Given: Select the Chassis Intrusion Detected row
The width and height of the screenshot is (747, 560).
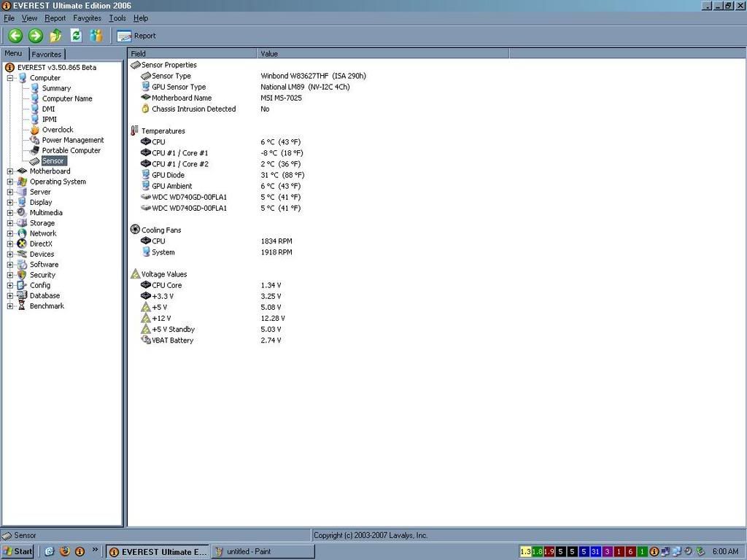Looking at the screenshot, I should [x=205, y=109].
